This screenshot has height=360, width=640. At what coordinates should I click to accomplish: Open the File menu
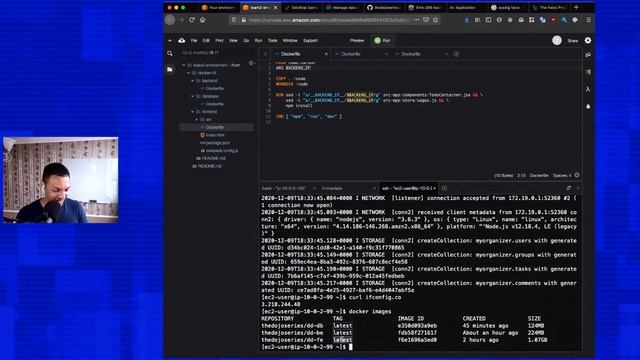(194, 40)
